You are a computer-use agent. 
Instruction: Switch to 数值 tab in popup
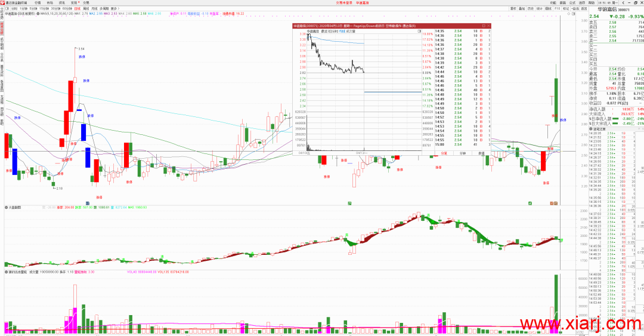[481, 153]
